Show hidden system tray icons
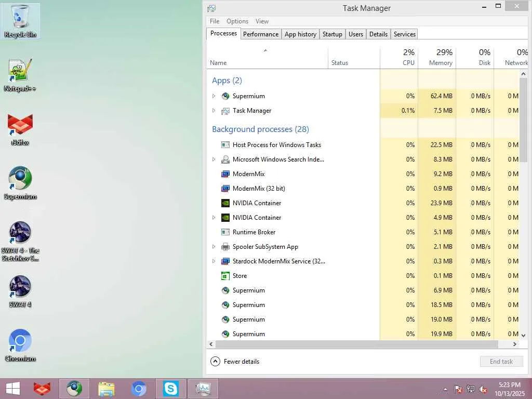532x399 pixels. click(x=445, y=389)
